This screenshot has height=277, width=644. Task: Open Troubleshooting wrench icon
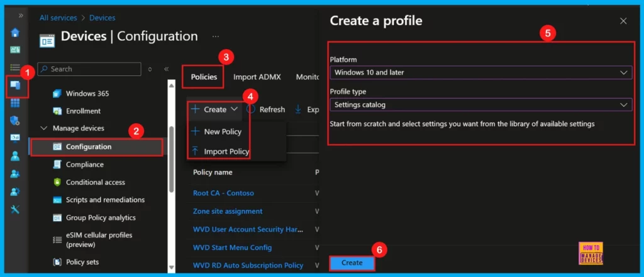pyautogui.click(x=15, y=209)
